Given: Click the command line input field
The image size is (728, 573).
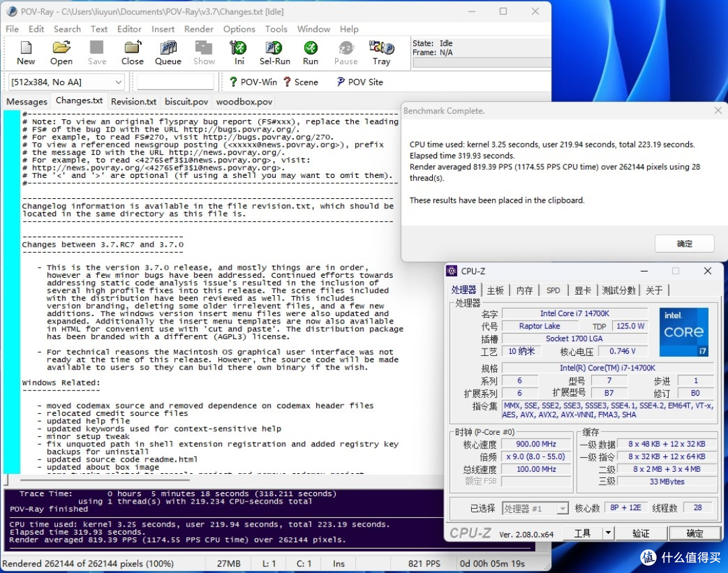Looking at the screenshot, I should [x=175, y=82].
